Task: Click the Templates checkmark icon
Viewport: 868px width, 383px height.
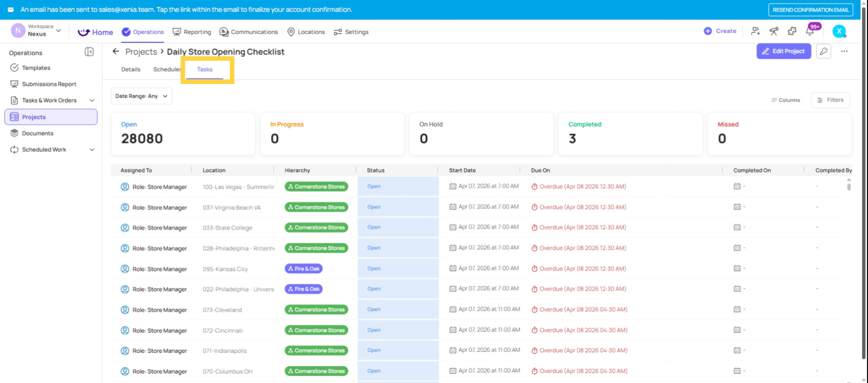Action: coord(14,68)
